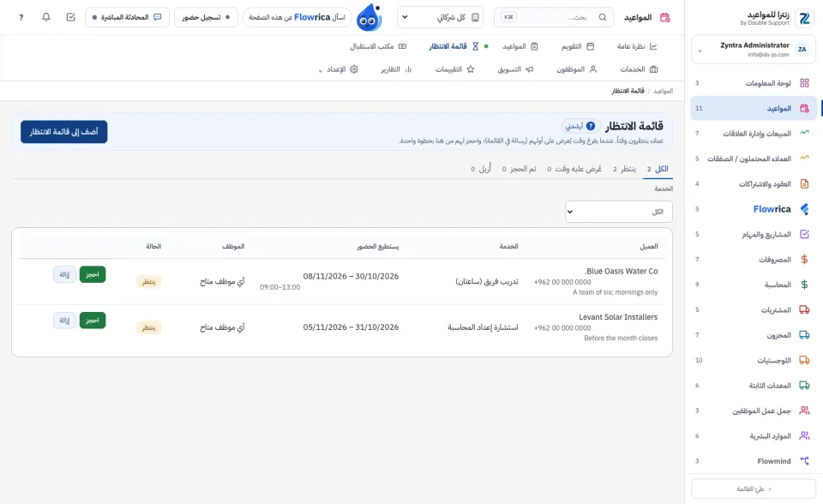
Task: Expand the الإعداد settings menu
Action: click(339, 69)
